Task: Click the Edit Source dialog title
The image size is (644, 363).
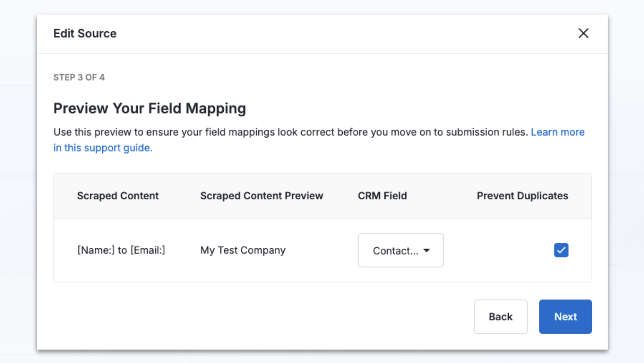Action: (85, 34)
